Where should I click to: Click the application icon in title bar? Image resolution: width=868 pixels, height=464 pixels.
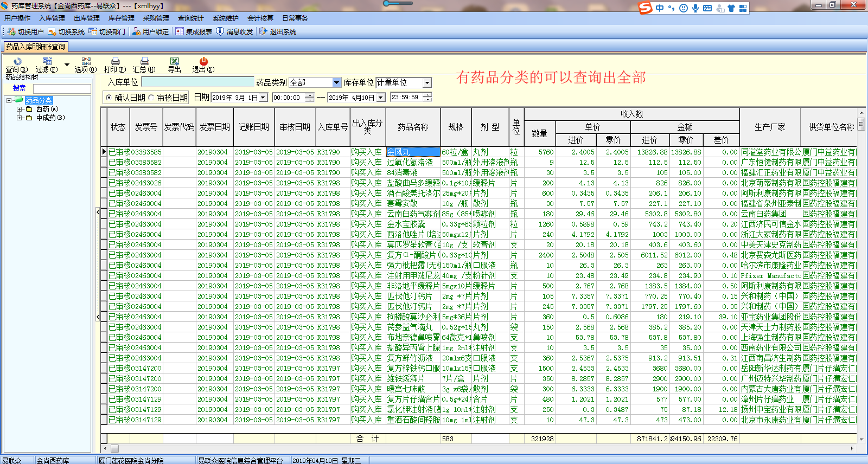[5, 5]
